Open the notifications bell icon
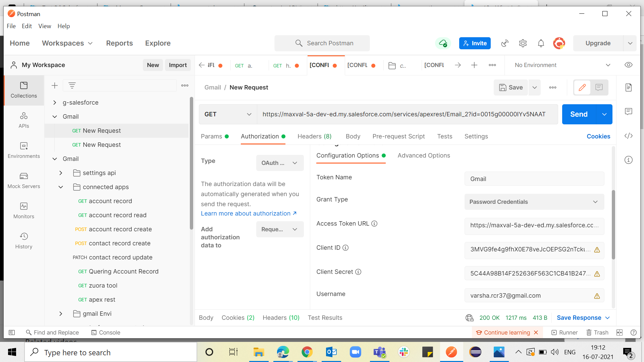 (x=541, y=43)
